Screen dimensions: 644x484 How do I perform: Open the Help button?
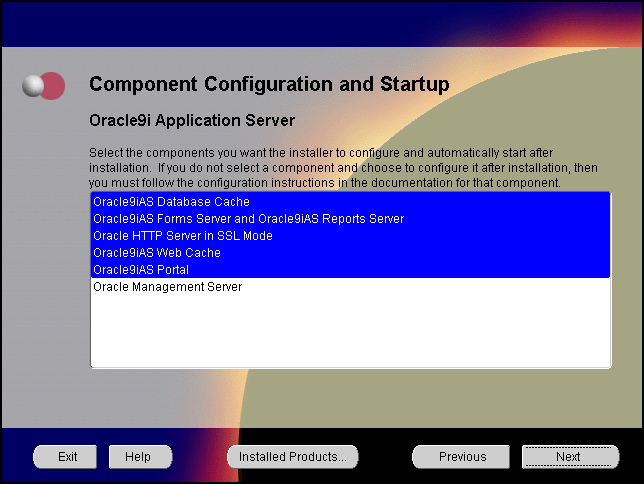point(140,457)
